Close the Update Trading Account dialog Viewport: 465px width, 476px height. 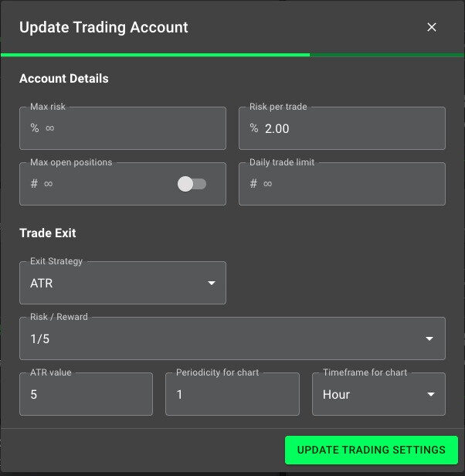point(431,27)
